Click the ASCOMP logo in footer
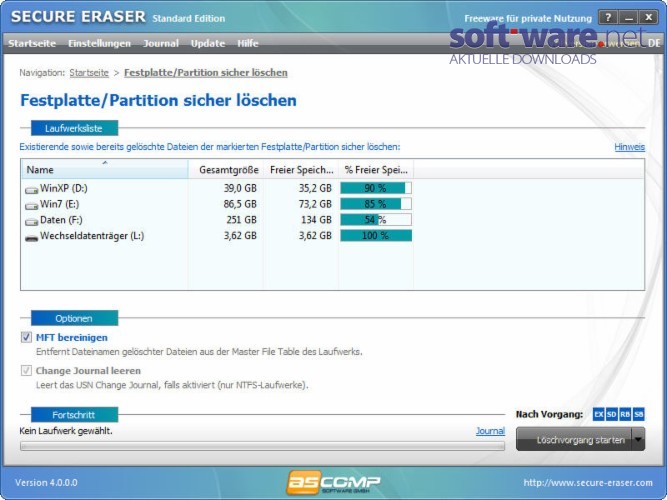This screenshot has height=500, width=667. (x=333, y=483)
